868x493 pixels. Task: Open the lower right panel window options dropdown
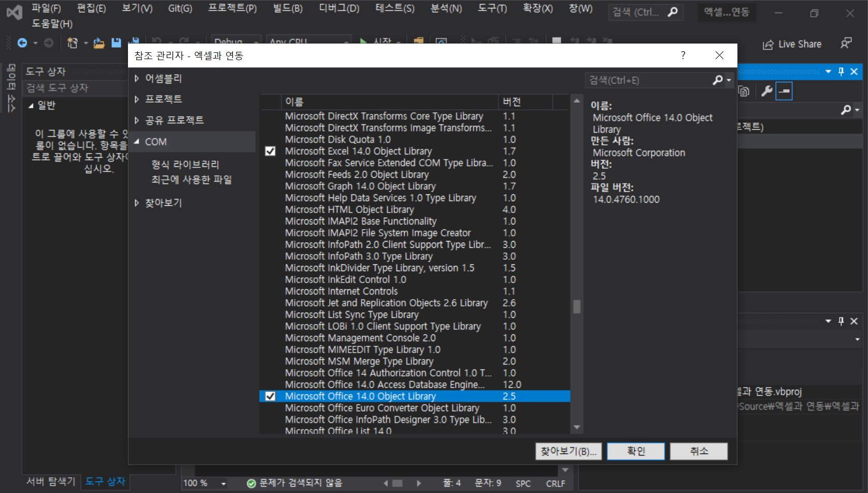828,321
